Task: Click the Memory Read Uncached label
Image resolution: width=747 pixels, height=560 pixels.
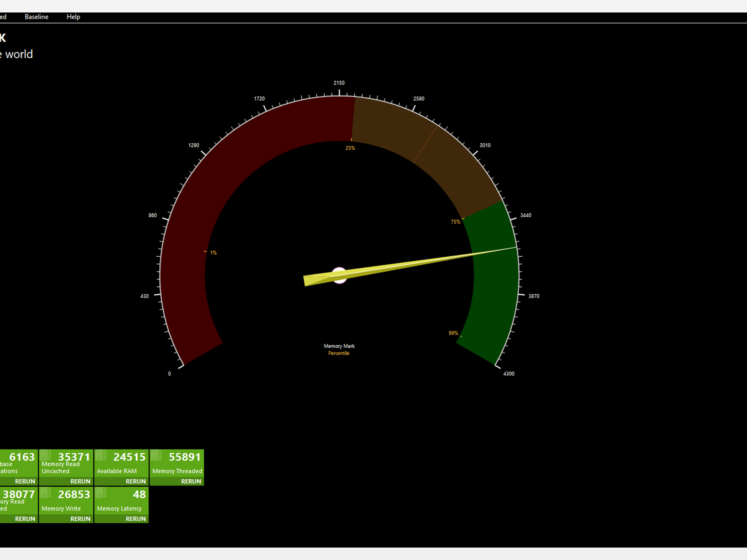Action: (x=61, y=467)
